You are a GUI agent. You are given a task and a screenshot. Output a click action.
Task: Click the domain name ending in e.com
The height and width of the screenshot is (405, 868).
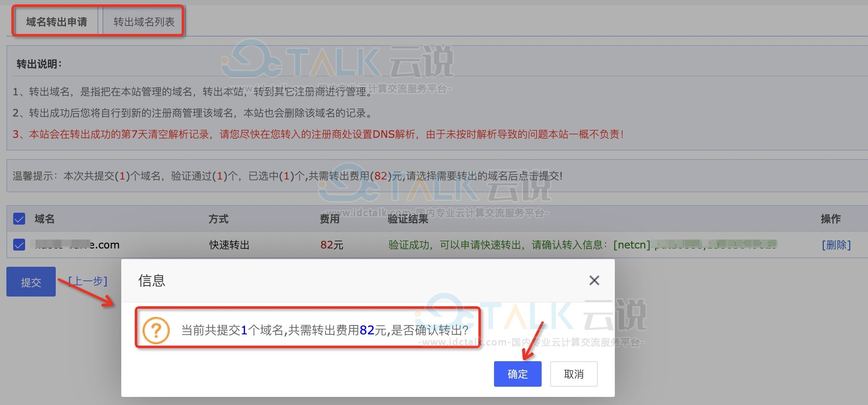77,245
